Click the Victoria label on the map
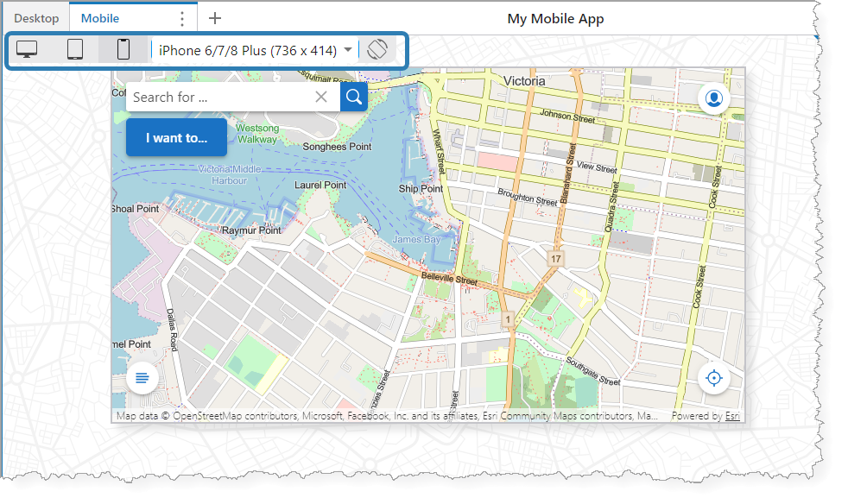The width and height of the screenshot is (848, 504). (x=524, y=80)
